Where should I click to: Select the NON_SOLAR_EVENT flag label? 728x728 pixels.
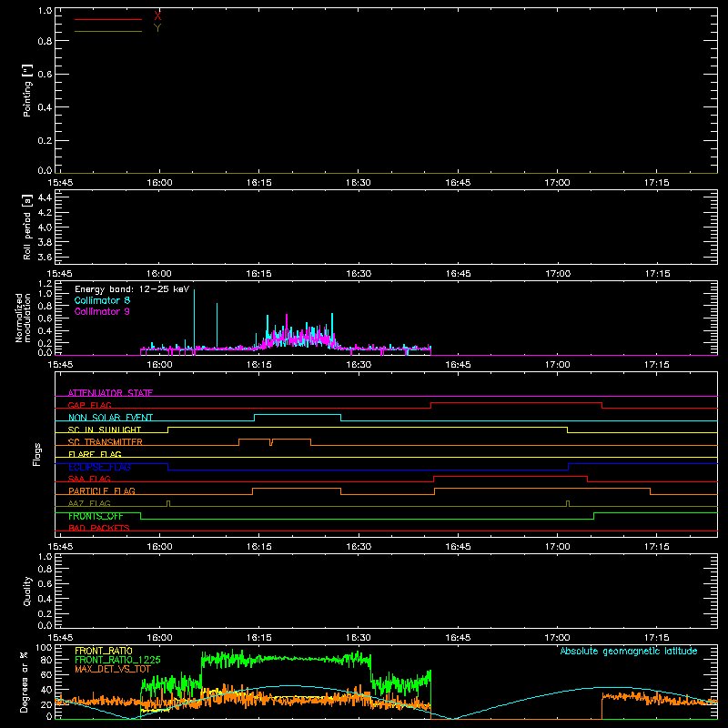110,418
